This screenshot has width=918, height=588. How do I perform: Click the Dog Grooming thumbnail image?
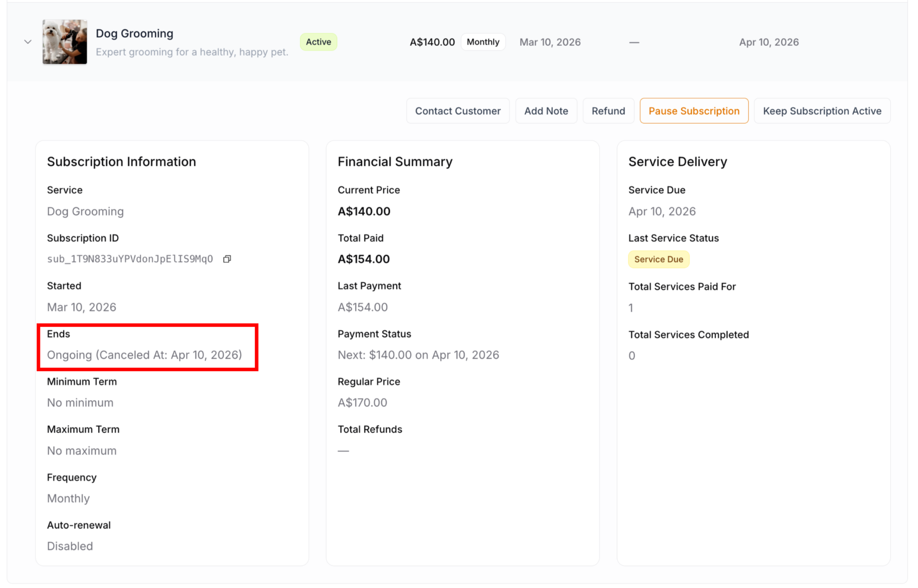(x=65, y=42)
